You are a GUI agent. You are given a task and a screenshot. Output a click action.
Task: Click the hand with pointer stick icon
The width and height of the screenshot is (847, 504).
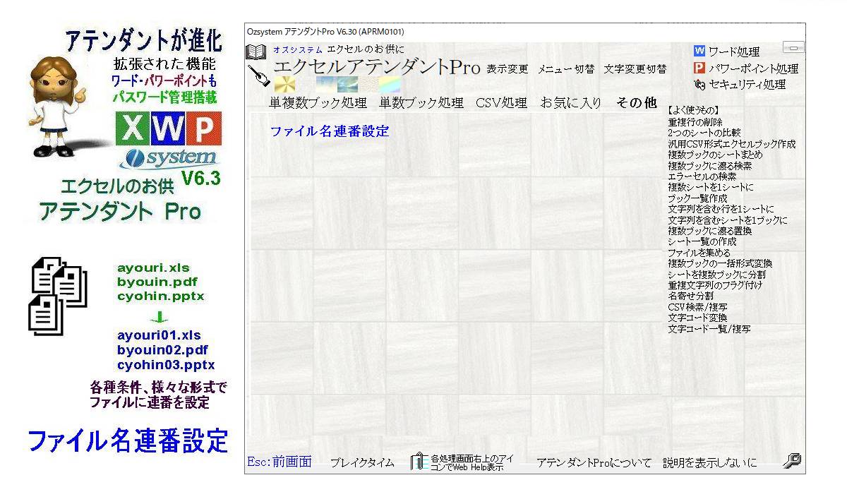pos(259,75)
